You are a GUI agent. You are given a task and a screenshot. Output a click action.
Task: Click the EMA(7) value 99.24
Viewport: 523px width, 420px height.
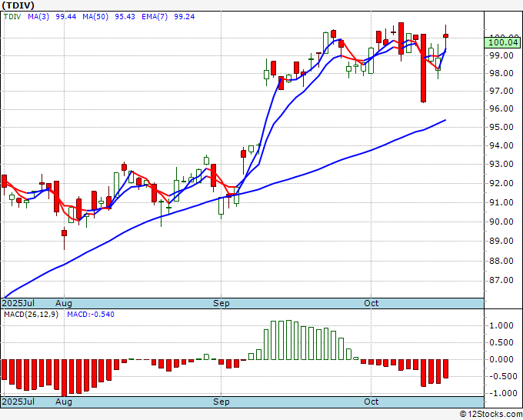click(x=185, y=17)
